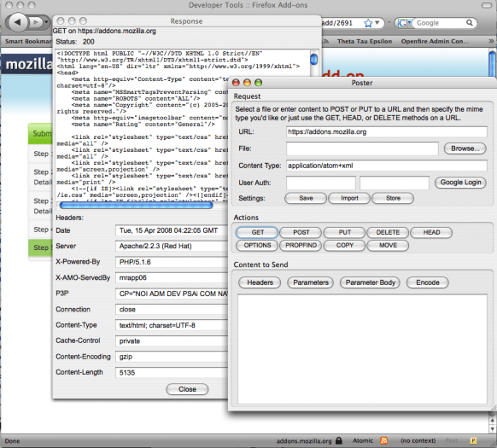
Task: Click the address bar showing add/2691
Action: (x=337, y=23)
